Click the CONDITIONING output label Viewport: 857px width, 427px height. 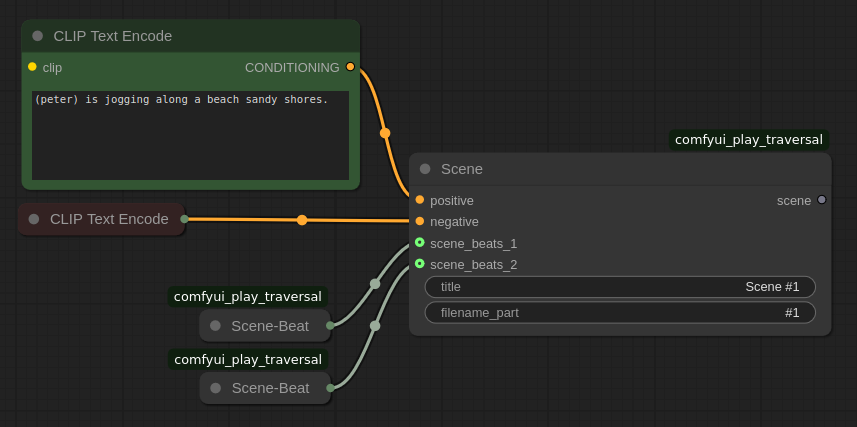pos(292,68)
